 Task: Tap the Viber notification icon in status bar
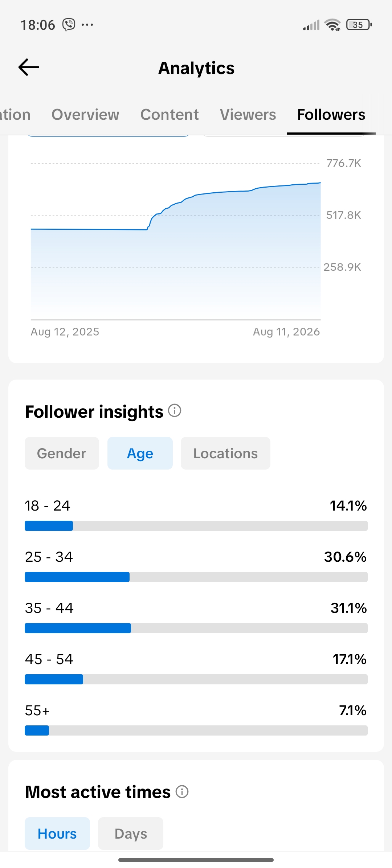coord(69,25)
